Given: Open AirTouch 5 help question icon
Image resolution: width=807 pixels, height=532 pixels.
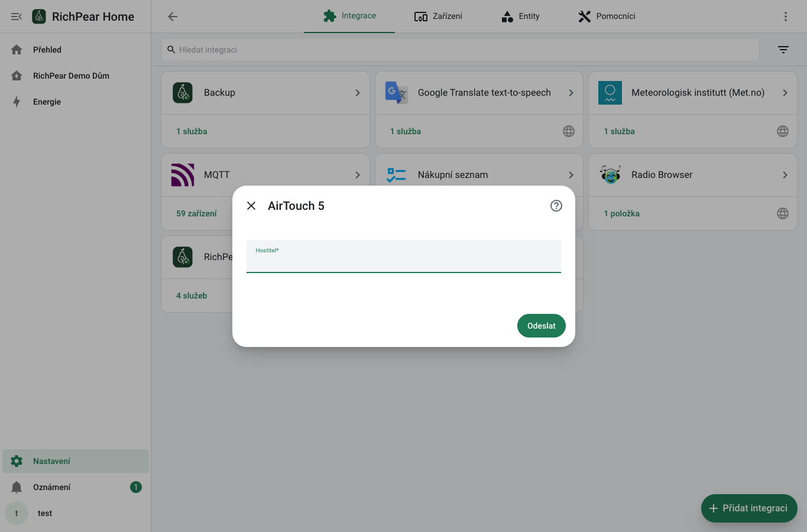Looking at the screenshot, I should [556, 206].
